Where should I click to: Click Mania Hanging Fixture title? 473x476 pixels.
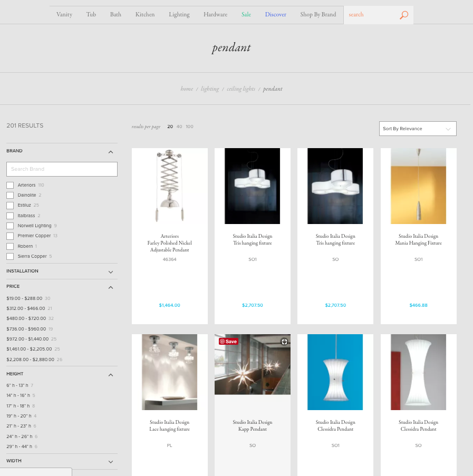418,243
